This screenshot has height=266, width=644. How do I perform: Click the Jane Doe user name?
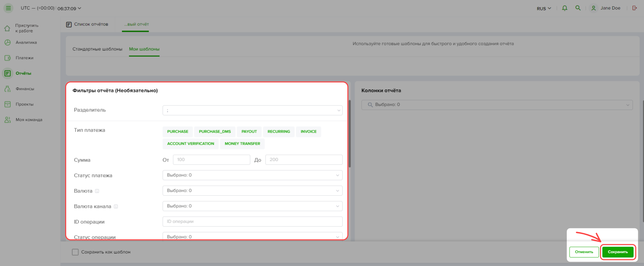click(610, 8)
